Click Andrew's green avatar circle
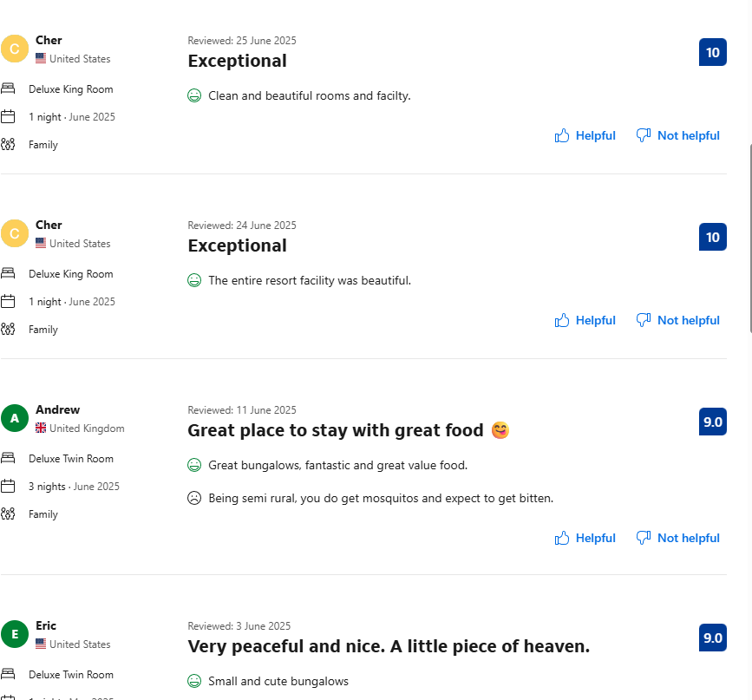This screenshot has height=700, width=752. 15,418
